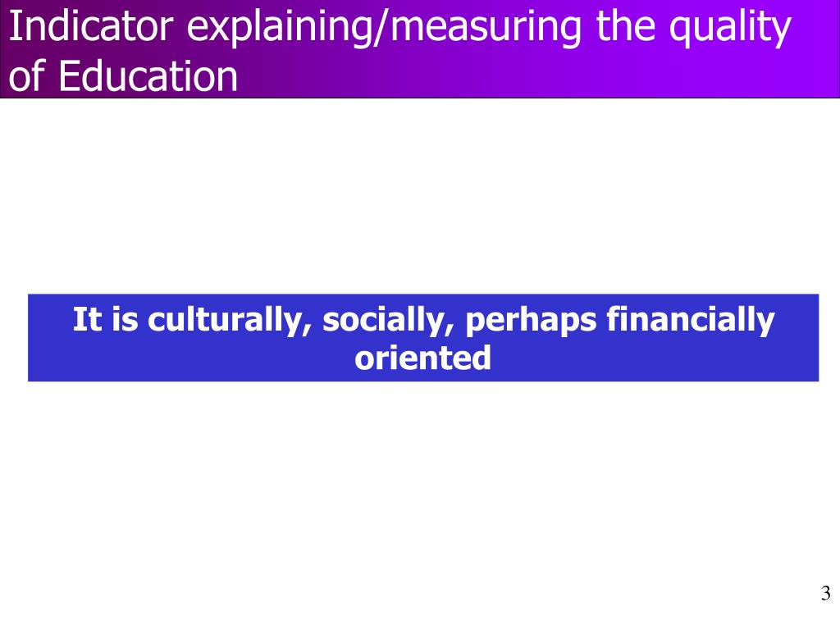
Task: Click the word "perhaps" in the blue box
Action: 531,322
